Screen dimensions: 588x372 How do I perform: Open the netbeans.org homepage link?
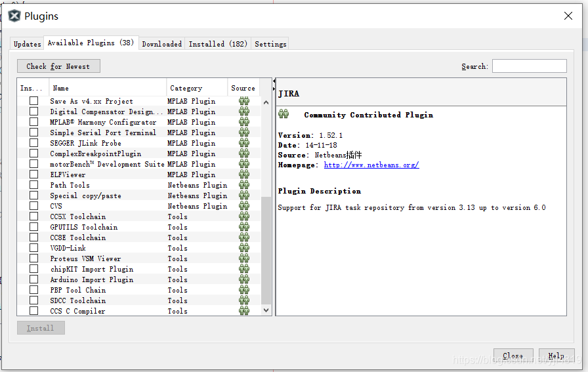pos(371,165)
